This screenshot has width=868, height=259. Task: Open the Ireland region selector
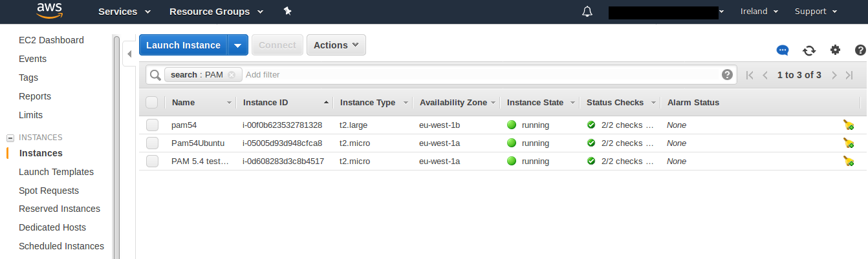coord(759,12)
